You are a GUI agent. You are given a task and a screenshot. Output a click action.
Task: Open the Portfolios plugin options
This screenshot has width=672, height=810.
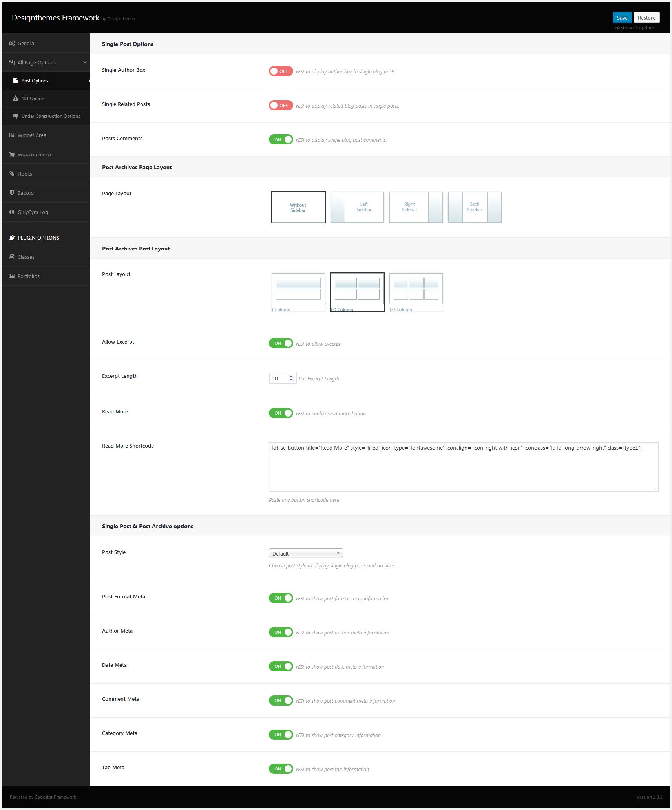coord(46,276)
